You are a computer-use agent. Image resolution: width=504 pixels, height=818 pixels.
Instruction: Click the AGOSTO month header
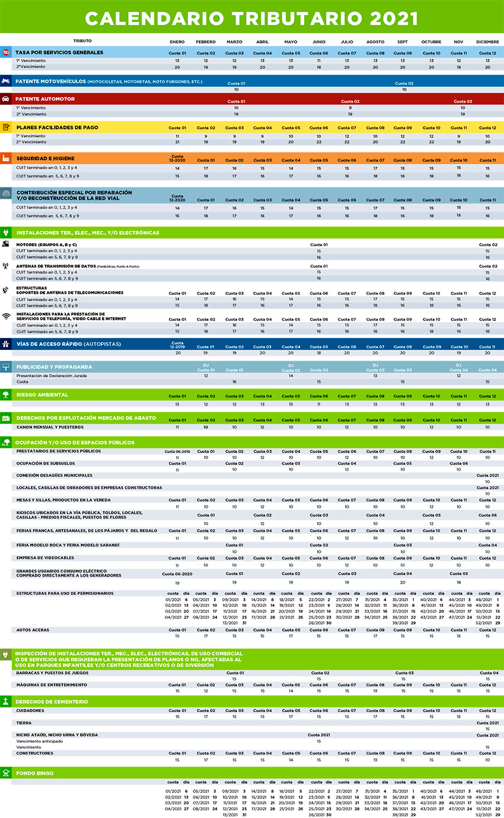(x=375, y=42)
